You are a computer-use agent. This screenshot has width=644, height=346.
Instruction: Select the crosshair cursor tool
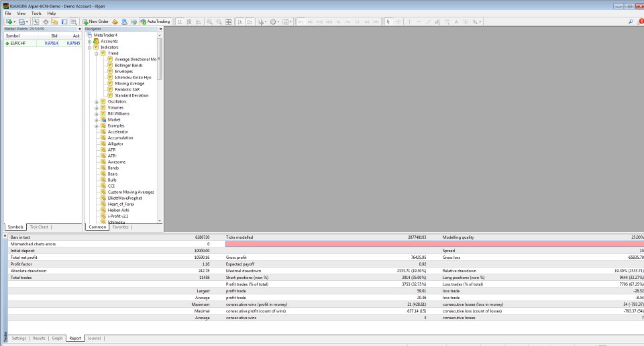point(398,21)
